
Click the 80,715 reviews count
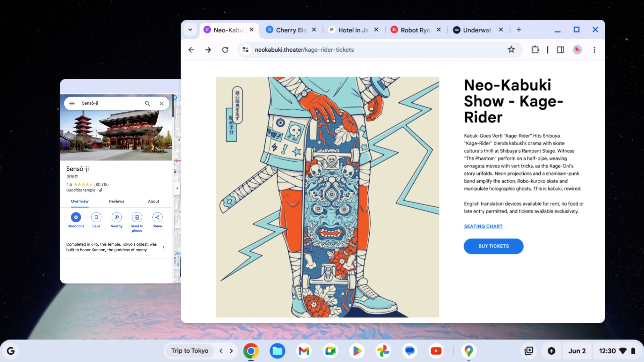[101, 184]
